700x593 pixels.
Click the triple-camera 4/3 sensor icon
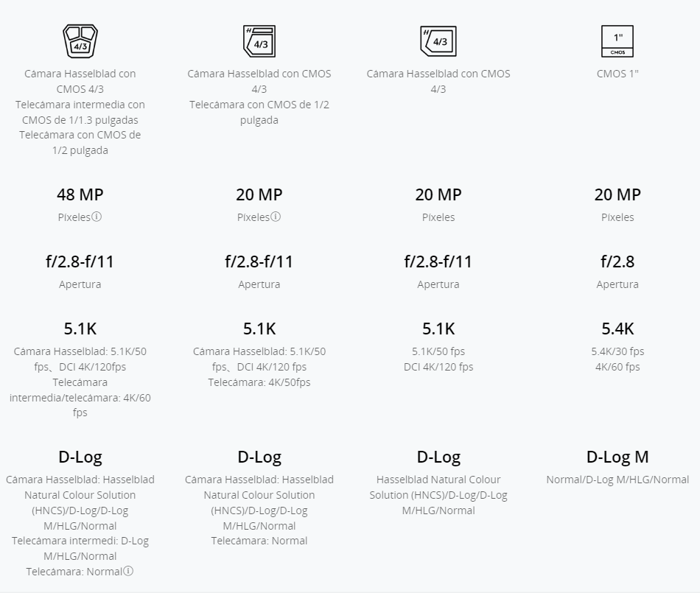click(x=80, y=41)
